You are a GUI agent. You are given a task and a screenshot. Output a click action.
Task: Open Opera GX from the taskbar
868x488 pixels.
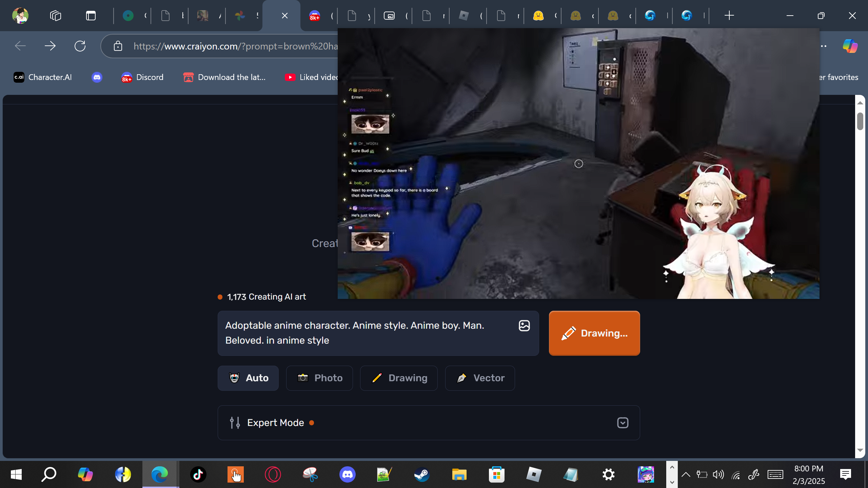click(273, 474)
